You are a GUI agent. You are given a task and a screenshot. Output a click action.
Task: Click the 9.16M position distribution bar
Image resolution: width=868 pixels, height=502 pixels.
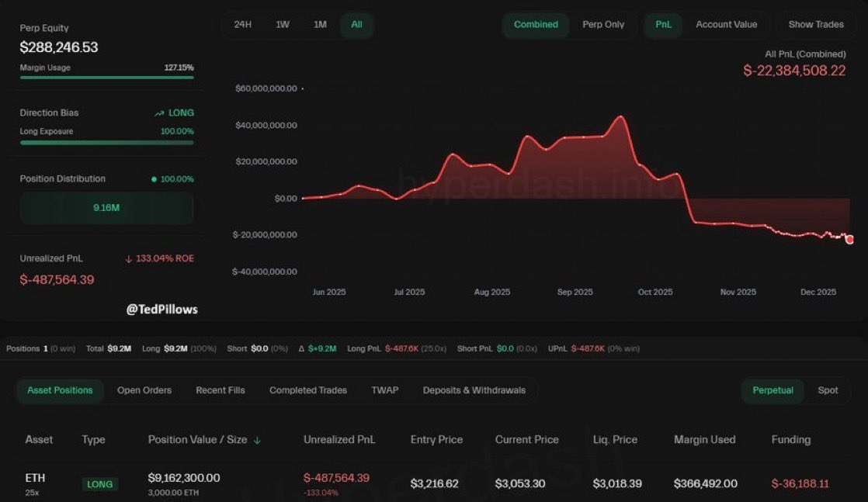point(106,208)
